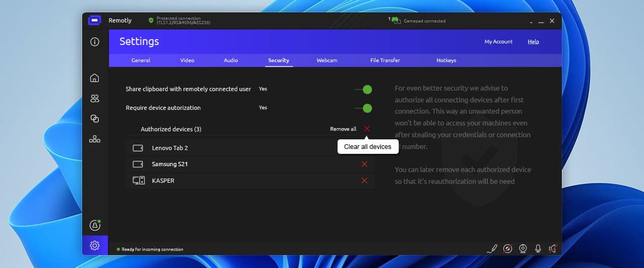Screen dimensions: 644x268
Task: Click the drawing pen icon in status bar
Action: [x=492, y=249]
